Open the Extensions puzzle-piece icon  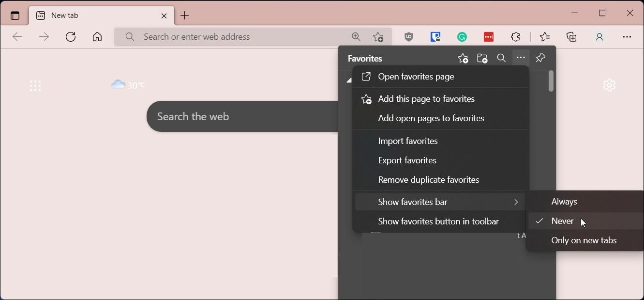click(515, 37)
